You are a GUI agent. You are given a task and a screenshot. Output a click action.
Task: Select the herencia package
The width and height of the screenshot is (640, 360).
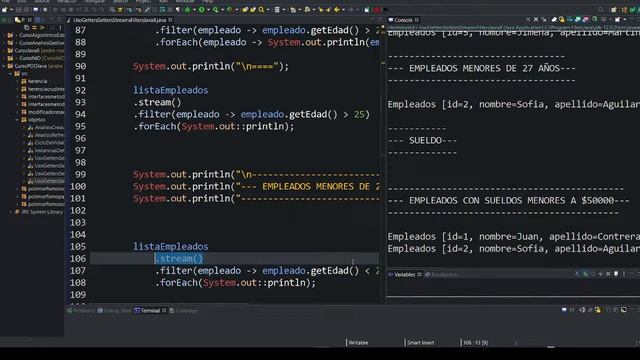pos(37,81)
